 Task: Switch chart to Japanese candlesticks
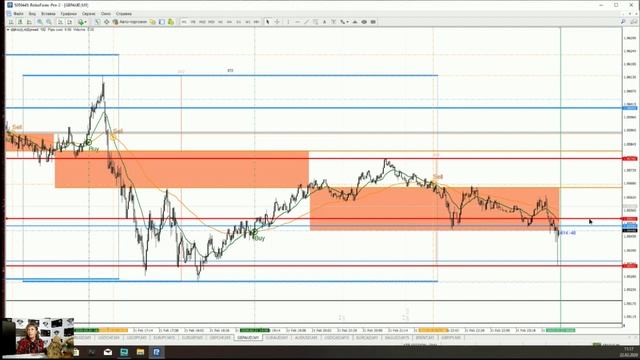(20, 22)
